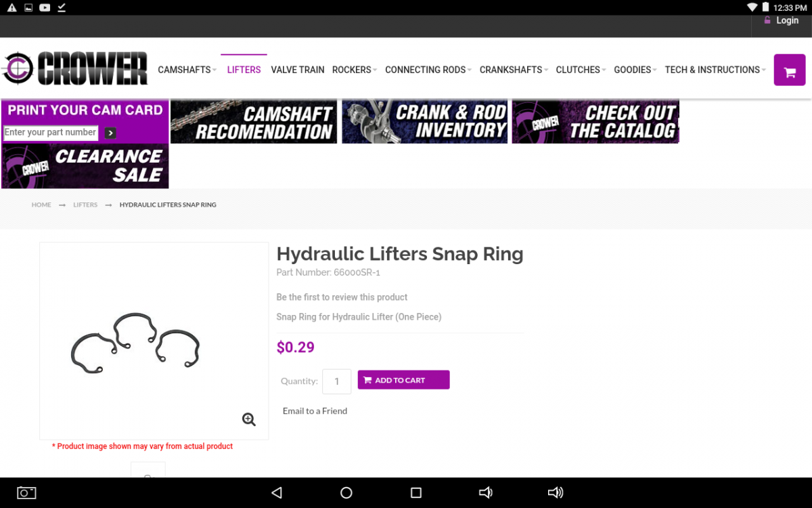812x508 pixels.
Task: Open the Clearance Sale banner
Action: pos(85,166)
